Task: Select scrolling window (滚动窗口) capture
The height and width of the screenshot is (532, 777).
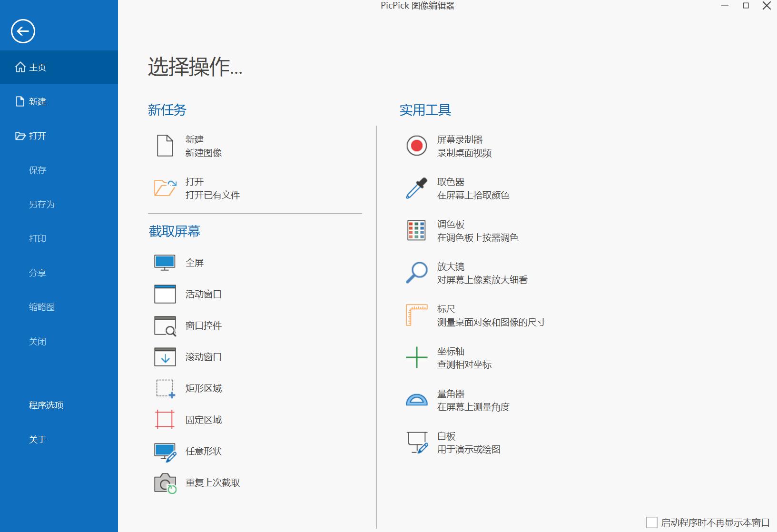Action: click(165, 357)
